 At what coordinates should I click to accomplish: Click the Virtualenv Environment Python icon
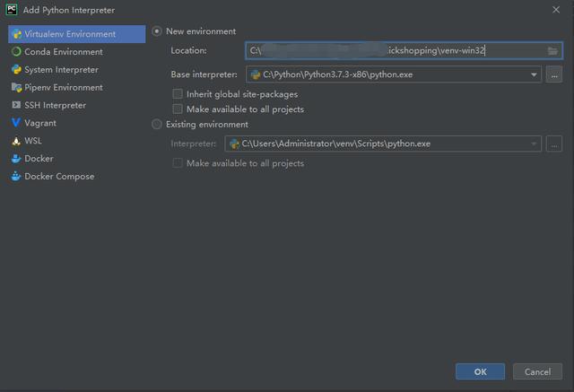[x=16, y=34]
